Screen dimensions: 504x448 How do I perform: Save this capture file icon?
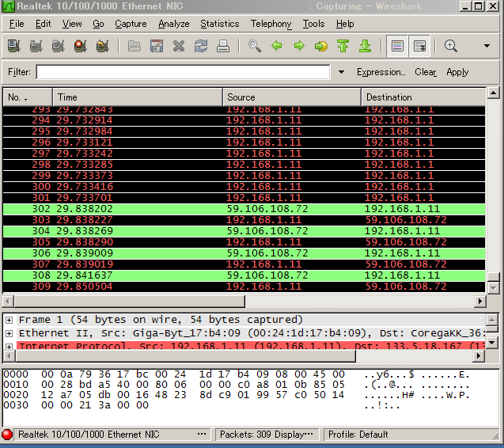[x=157, y=46]
